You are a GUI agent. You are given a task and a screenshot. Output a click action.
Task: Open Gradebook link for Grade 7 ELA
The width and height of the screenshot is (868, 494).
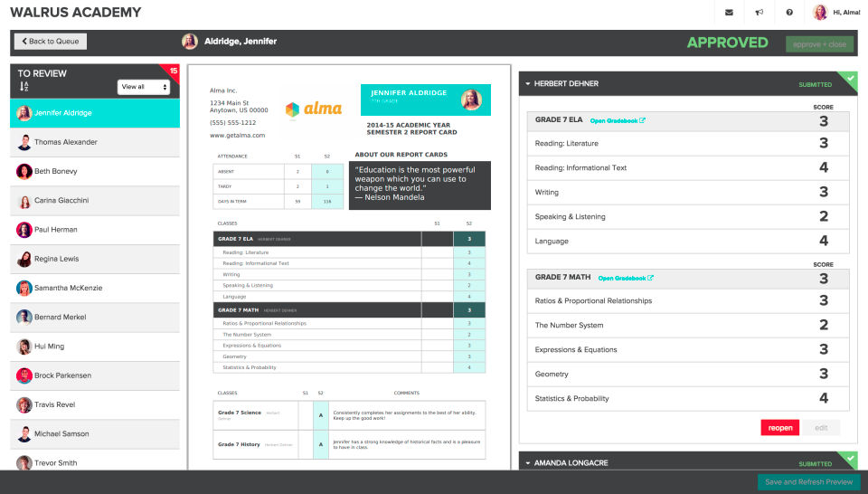pos(618,120)
